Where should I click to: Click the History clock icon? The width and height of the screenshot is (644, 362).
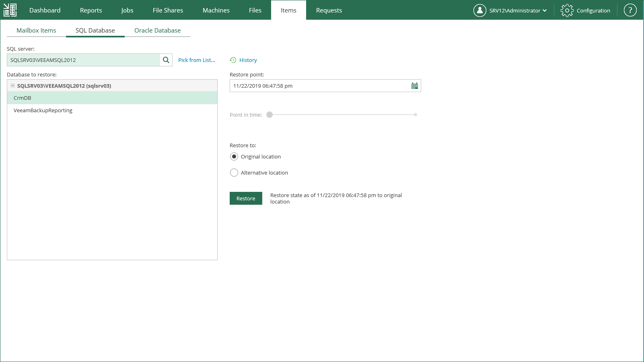tap(233, 60)
